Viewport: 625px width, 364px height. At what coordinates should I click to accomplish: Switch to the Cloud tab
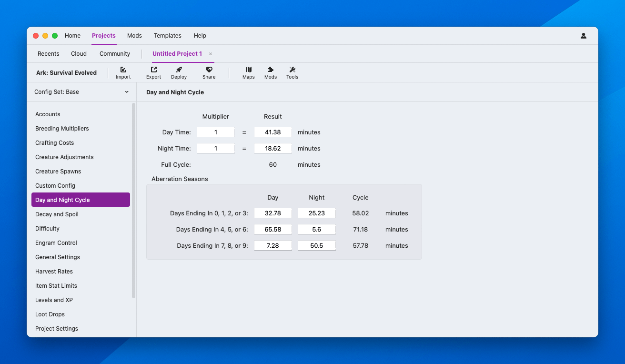79,54
